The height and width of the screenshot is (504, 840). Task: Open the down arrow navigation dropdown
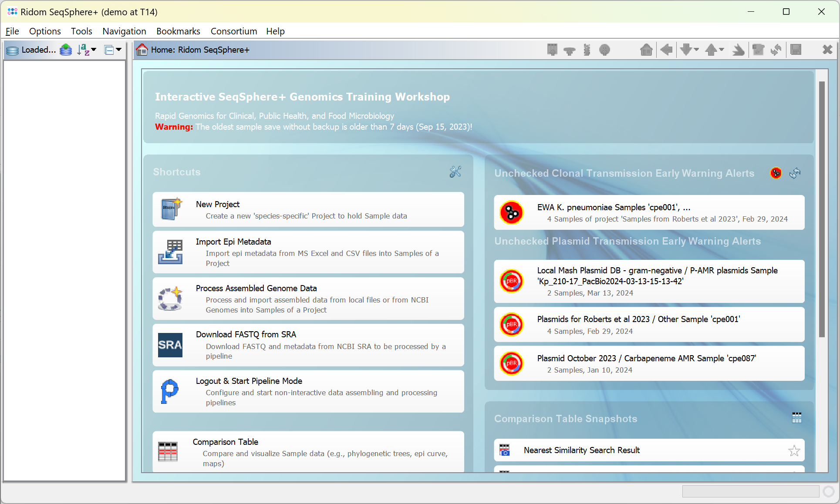(696, 50)
